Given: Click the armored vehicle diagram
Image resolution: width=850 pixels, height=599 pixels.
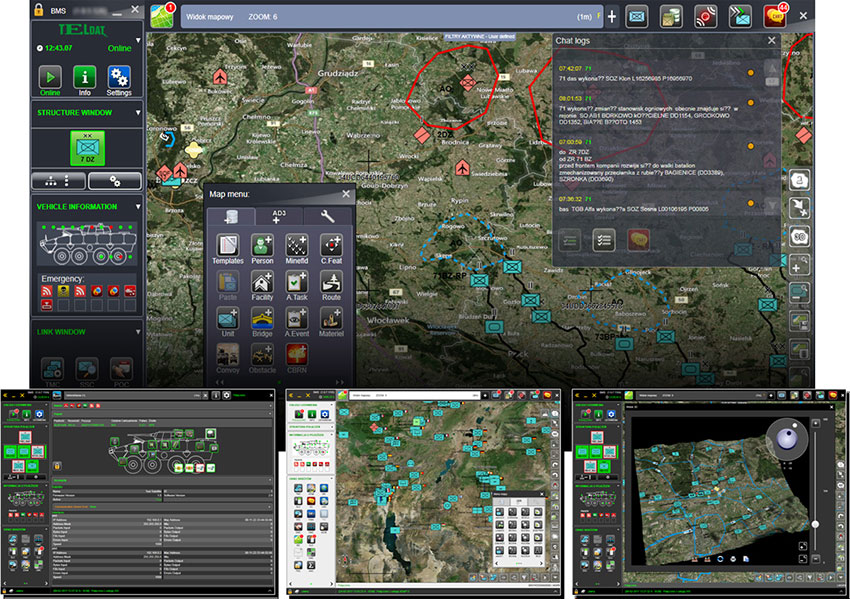Looking at the screenshot, I should pyautogui.click(x=87, y=244).
